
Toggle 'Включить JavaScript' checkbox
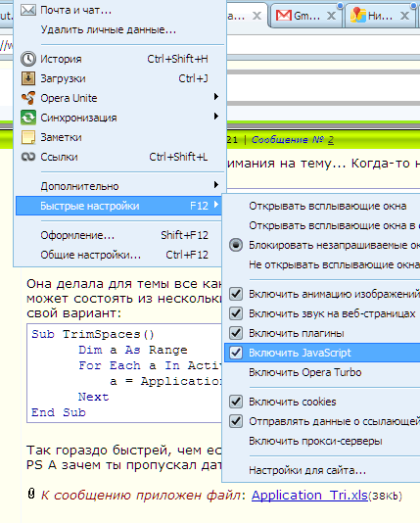click(x=236, y=353)
